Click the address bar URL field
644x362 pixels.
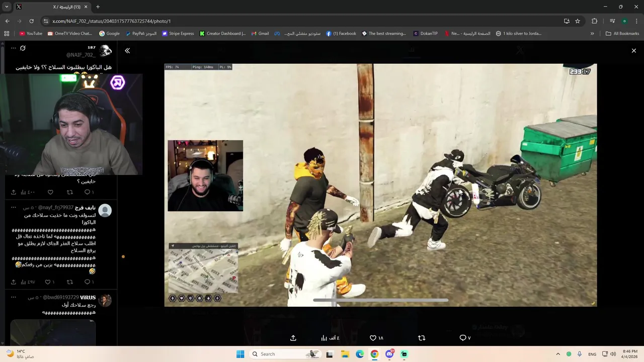pos(302,21)
